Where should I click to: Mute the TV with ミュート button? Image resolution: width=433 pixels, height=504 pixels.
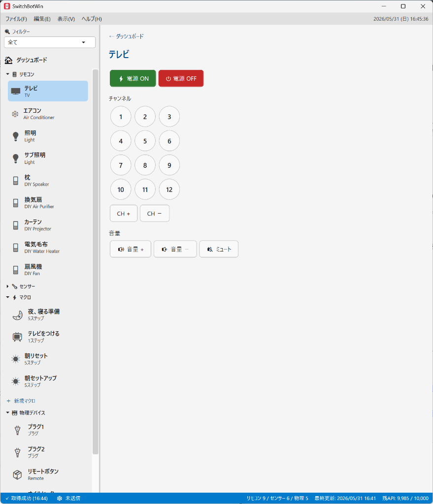219,249
